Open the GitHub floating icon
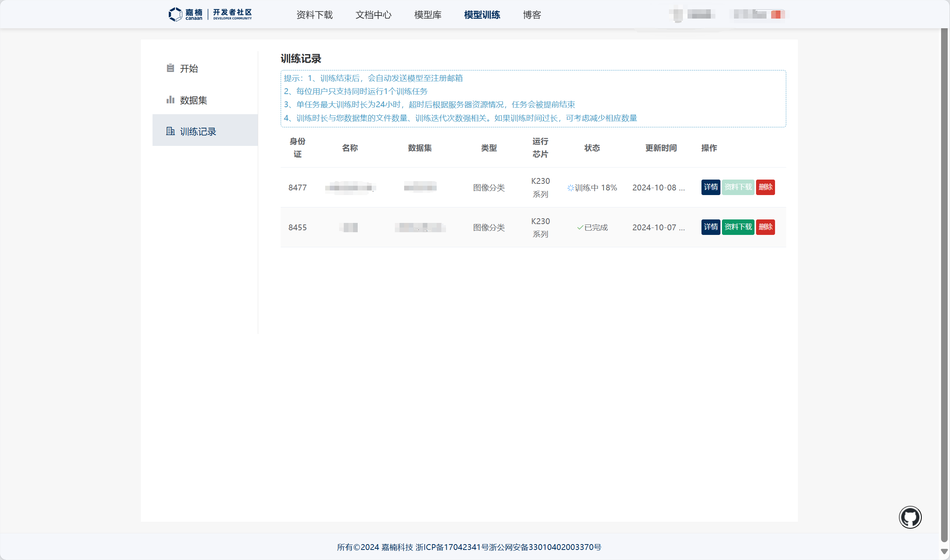950x560 pixels. 910,517
